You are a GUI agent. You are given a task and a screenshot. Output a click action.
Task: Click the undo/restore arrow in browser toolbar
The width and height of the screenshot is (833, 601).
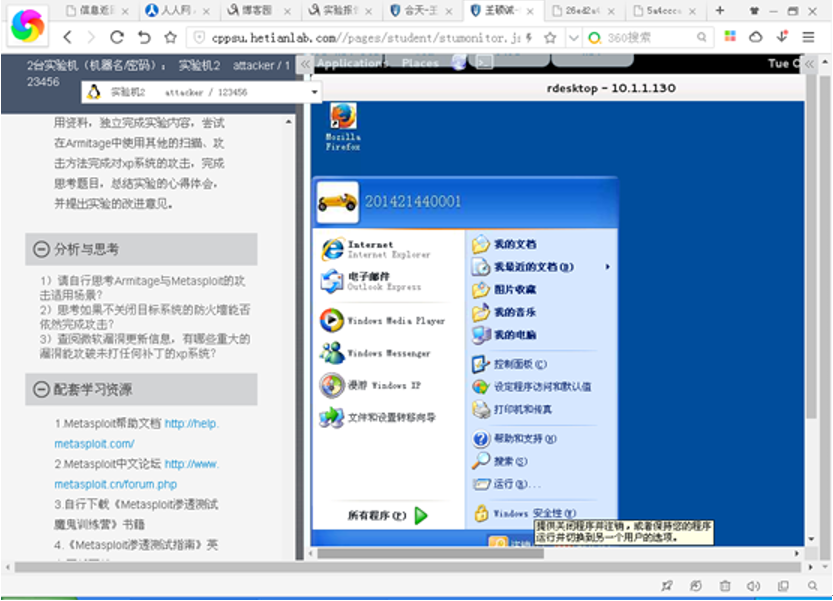(x=144, y=37)
